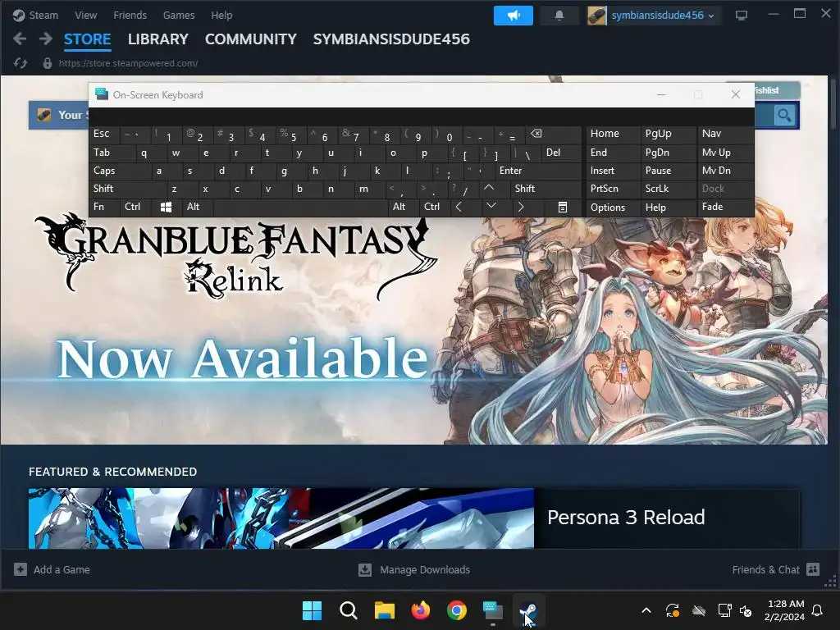
Task: Open Options on the On-Screen Keyboard
Action: click(x=612, y=207)
